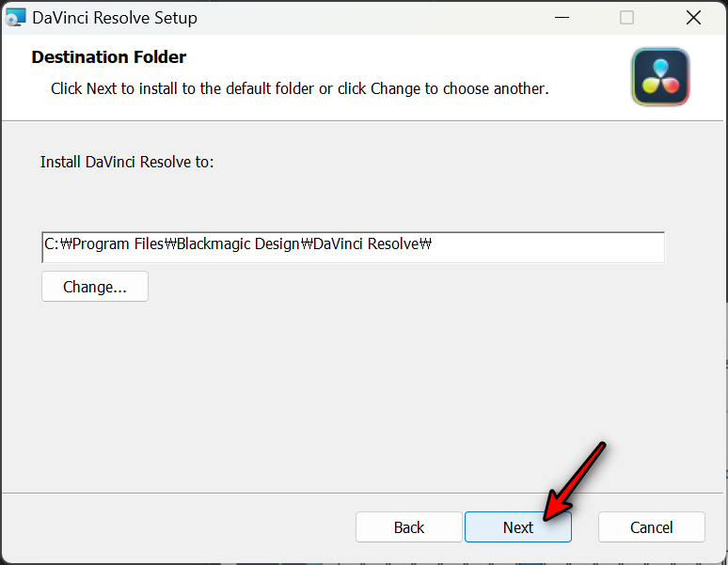Focus the install path input field

[x=353, y=247]
